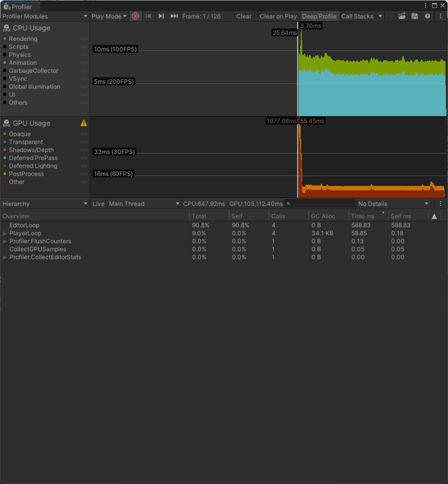Toggle the Animation chart category
This screenshot has height=484, width=448.
pos(5,63)
